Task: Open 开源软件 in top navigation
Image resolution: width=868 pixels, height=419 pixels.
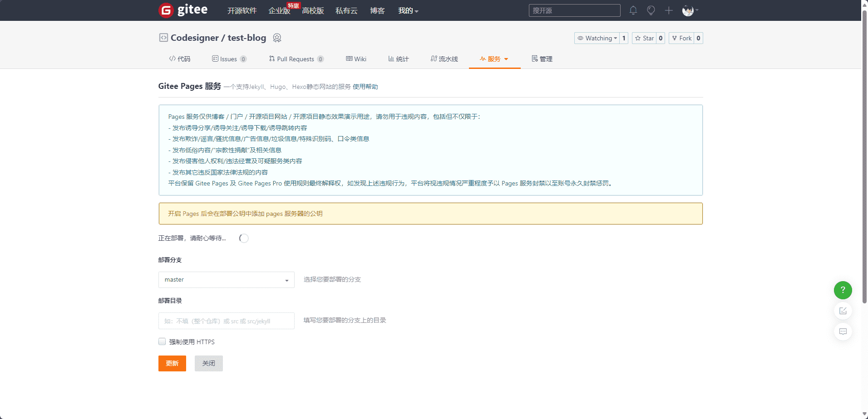Action: 242,10
